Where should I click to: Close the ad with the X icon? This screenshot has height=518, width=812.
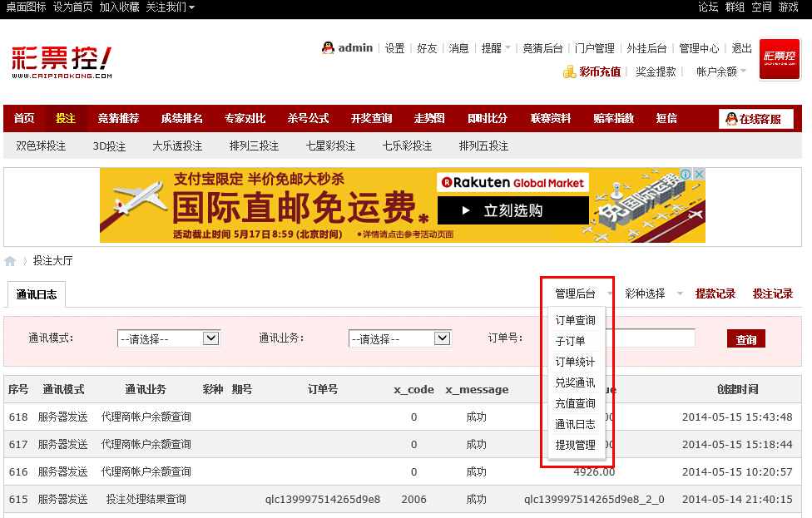pos(699,175)
